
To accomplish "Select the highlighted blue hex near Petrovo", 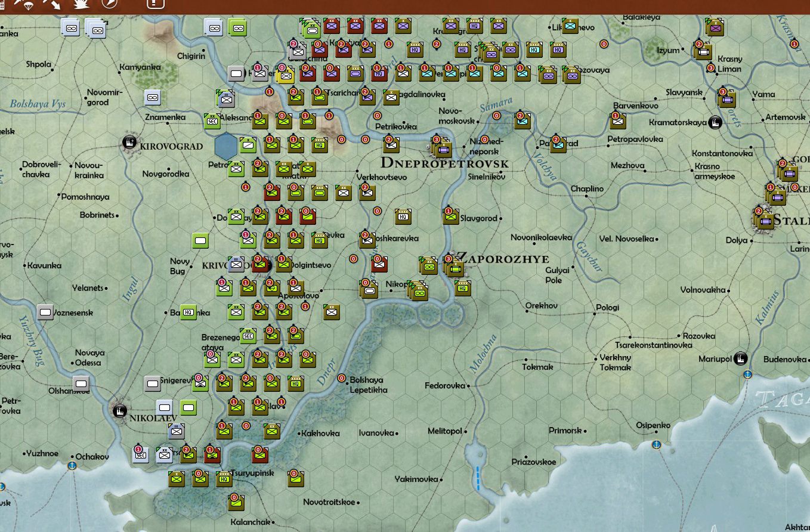I will pos(225,146).
